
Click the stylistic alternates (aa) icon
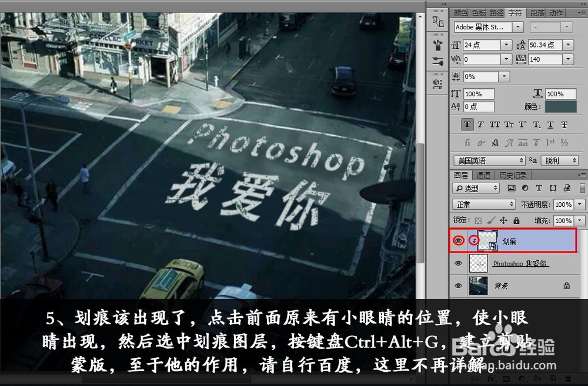(523, 143)
